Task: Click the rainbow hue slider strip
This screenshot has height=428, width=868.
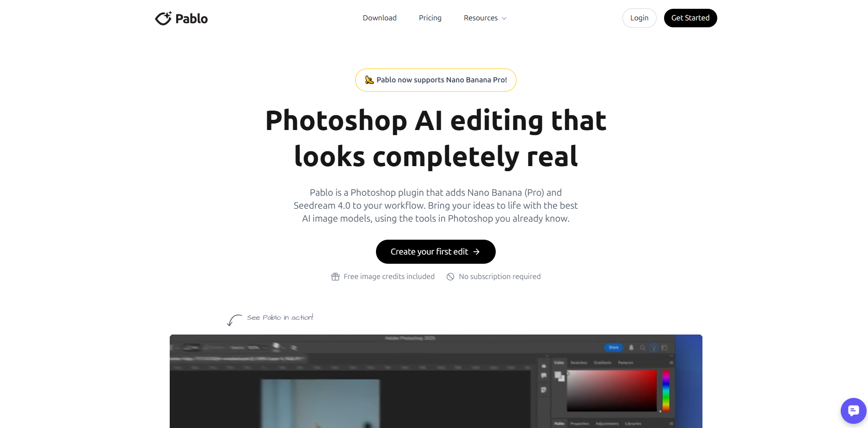Action: (x=666, y=391)
